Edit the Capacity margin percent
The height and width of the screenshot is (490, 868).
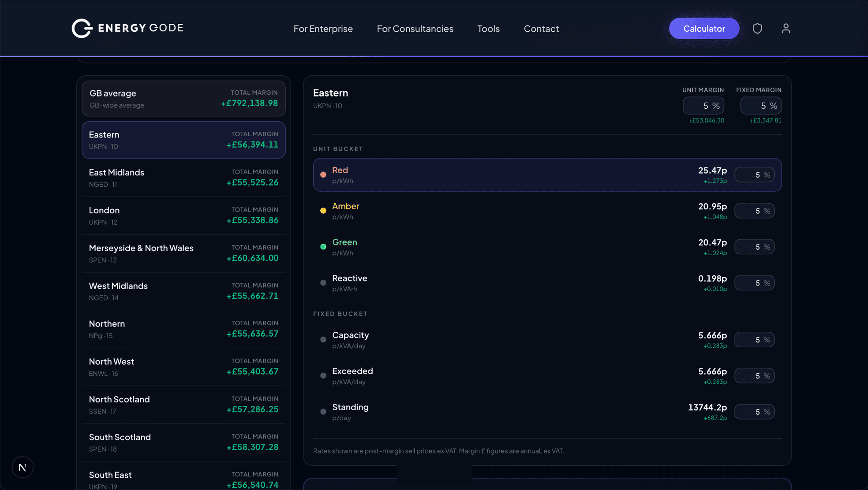point(754,340)
